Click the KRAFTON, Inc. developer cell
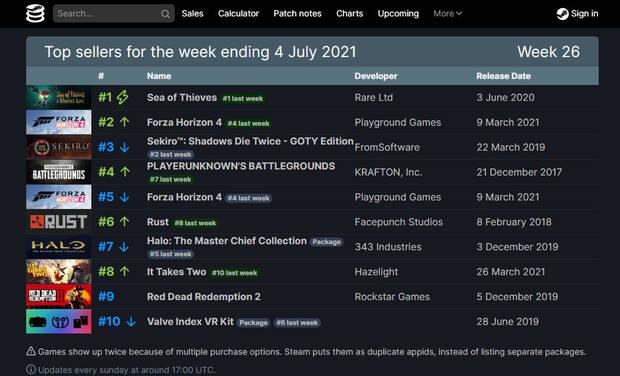Screen dimensions: 620x376 pos(388,172)
